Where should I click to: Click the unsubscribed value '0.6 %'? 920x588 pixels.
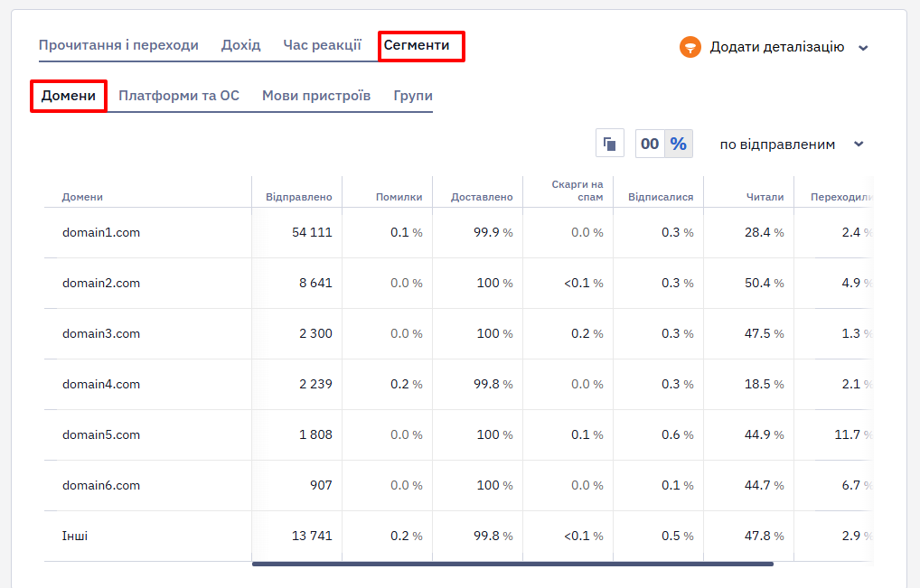click(x=677, y=435)
